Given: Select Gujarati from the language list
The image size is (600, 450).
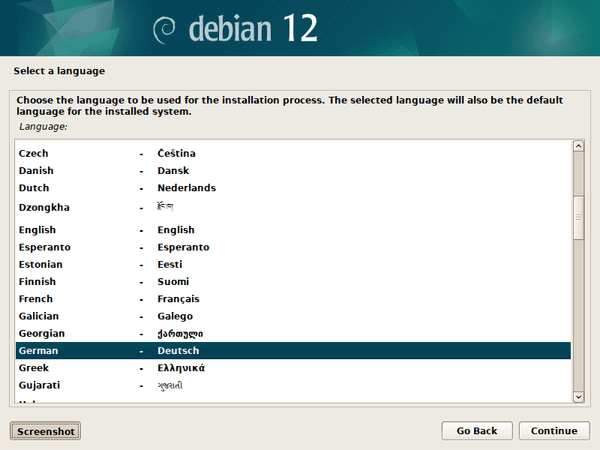Looking at the screenshot, I should [x=39, y=384].
